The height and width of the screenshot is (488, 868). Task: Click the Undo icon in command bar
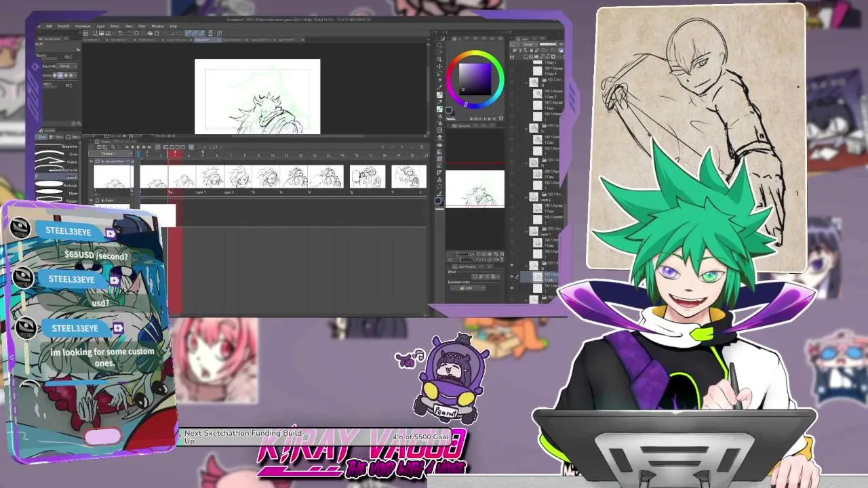click(x=121, y=33)
